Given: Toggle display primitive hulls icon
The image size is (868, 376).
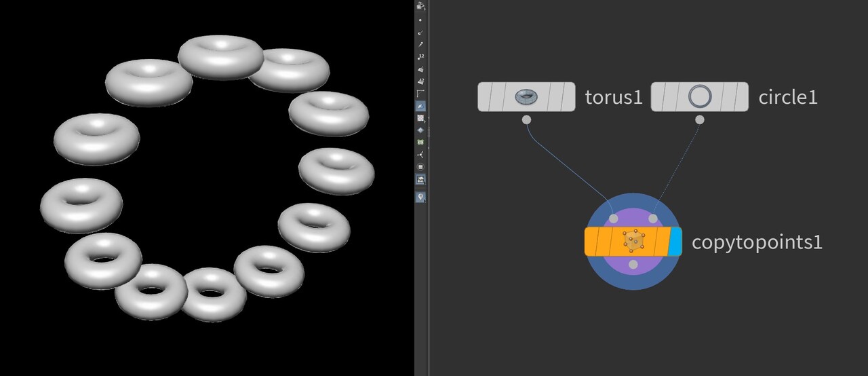Looking at the screenshot, I should [420, 93].
